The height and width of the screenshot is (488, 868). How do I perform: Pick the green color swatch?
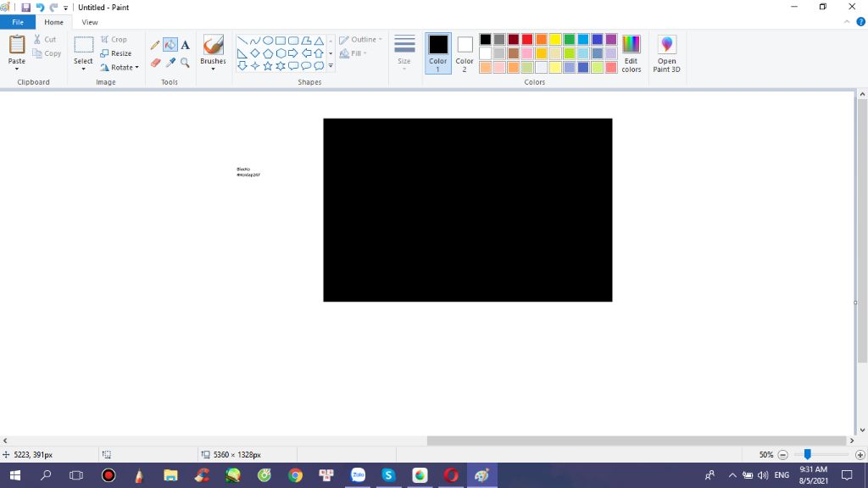[x=569, y=39]
